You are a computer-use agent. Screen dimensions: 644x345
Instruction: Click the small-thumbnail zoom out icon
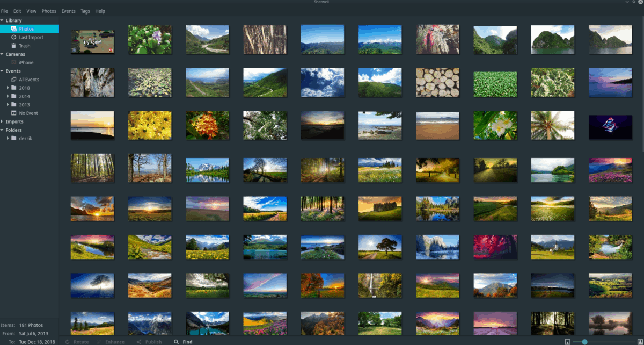(x=567, y=342)
